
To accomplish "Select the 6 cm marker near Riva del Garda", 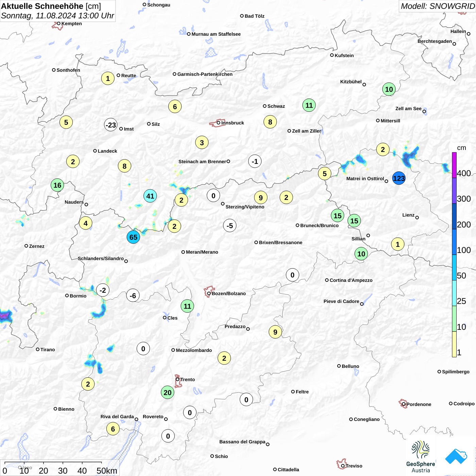I will pos(113,429).
